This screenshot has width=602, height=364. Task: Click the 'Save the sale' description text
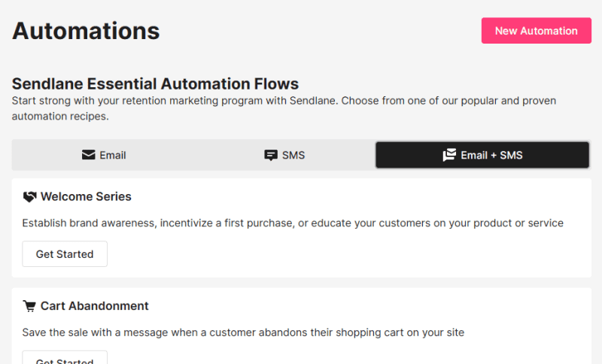click(x=243, y=332)
